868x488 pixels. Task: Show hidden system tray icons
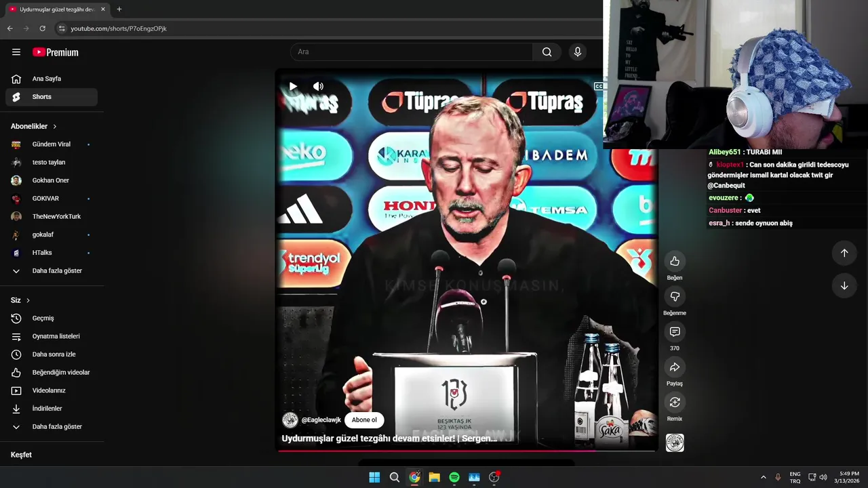[x=763, y=477]
